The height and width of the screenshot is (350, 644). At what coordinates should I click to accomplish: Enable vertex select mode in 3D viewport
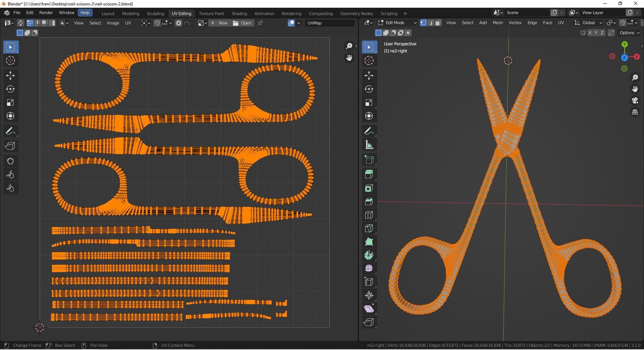click(423, 23)
